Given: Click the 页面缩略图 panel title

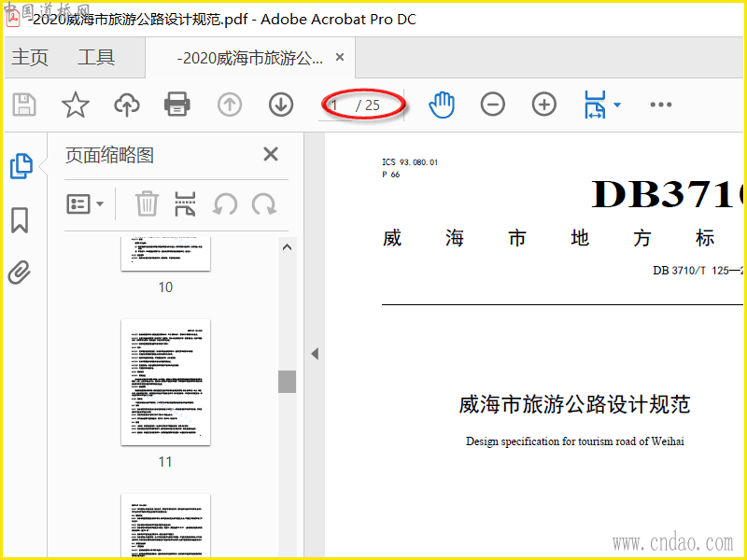Looking at the screenshot, I should 109,155.
